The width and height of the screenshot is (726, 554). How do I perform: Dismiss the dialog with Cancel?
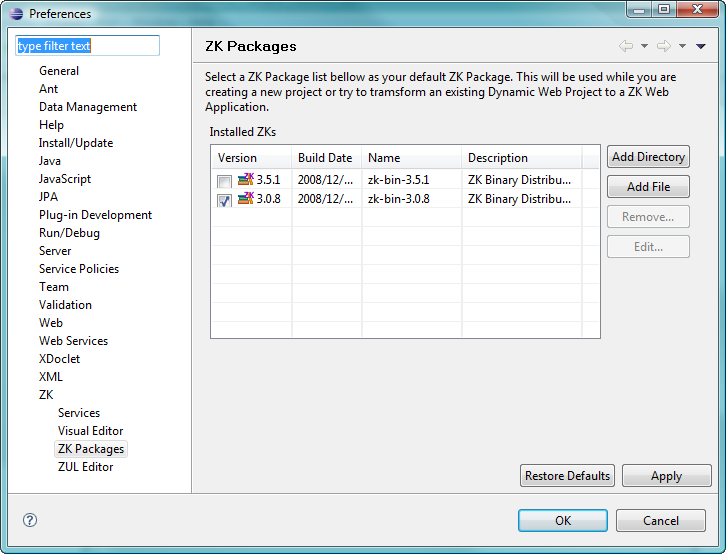click(x=661, y=521)
